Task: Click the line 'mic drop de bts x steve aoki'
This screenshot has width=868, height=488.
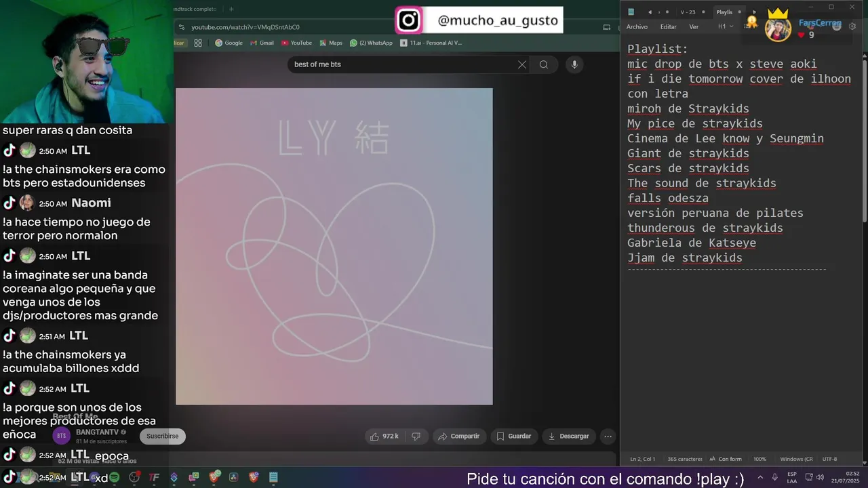Action: point(722,64)
